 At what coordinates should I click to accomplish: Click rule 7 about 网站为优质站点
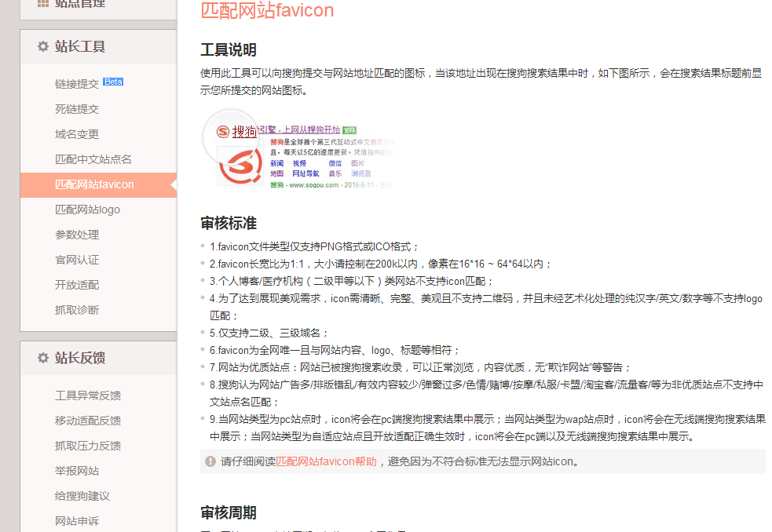pyautogui.click(x=420, y=367)
